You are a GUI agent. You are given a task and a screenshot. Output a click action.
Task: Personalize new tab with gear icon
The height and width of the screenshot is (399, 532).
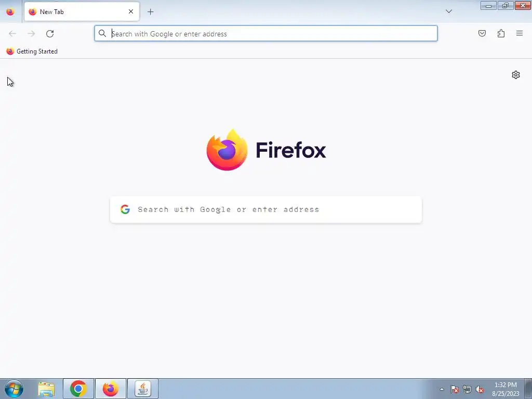click(x=516, y=75)
